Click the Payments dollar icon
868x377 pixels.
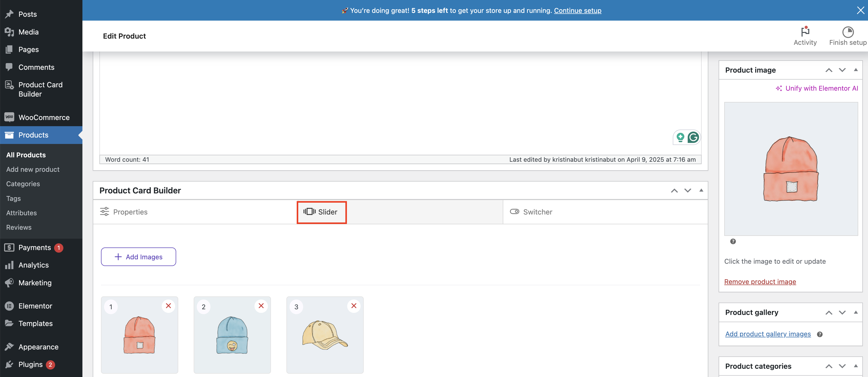[x=9, y=247]
